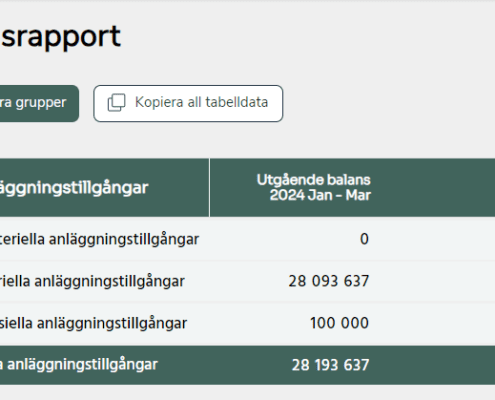Image resolution: width=495 pixels, height=400 pixels.
Task: Click the page heading ending in 'srapport'
Action: pyautogui.click(x=60, y=37)
